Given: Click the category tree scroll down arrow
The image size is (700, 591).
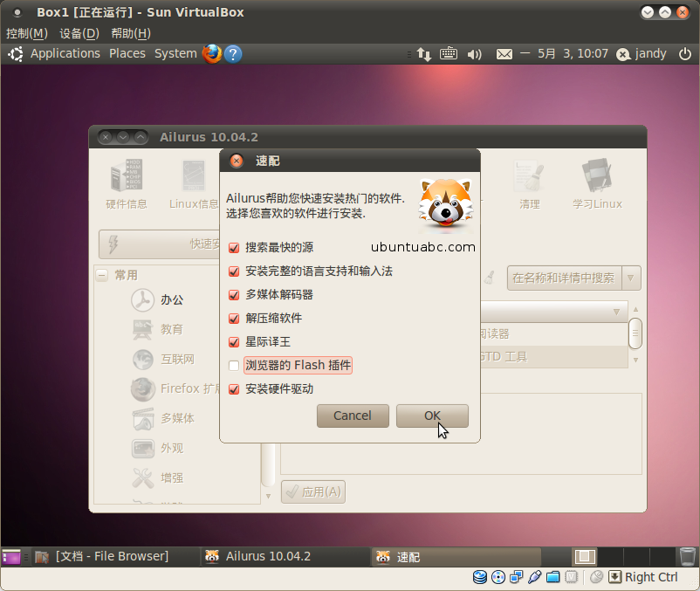Looking at the screenshot, I should tap(268, 496).
